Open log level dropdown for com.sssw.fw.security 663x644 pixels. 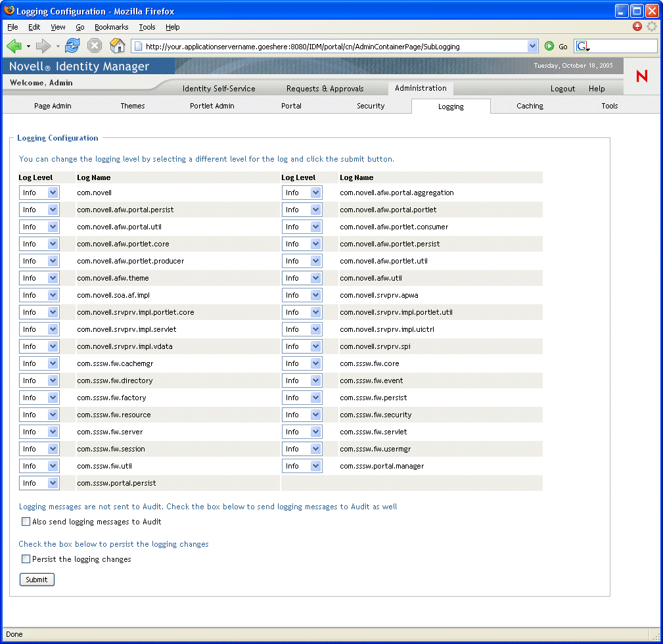tap(302, 415)
